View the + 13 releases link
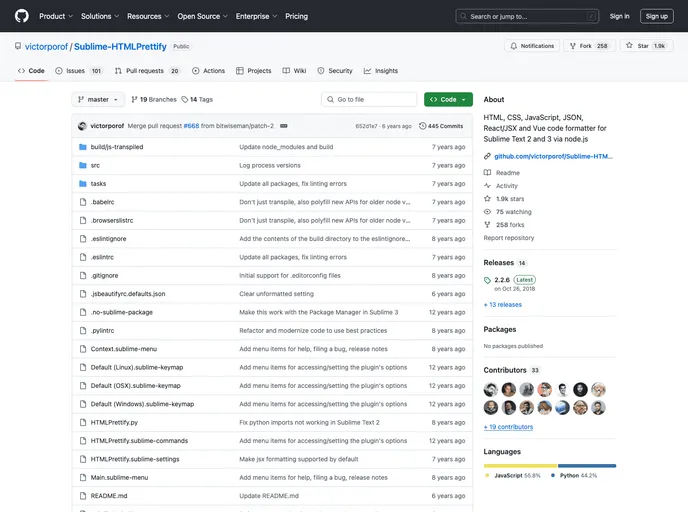 503,305
